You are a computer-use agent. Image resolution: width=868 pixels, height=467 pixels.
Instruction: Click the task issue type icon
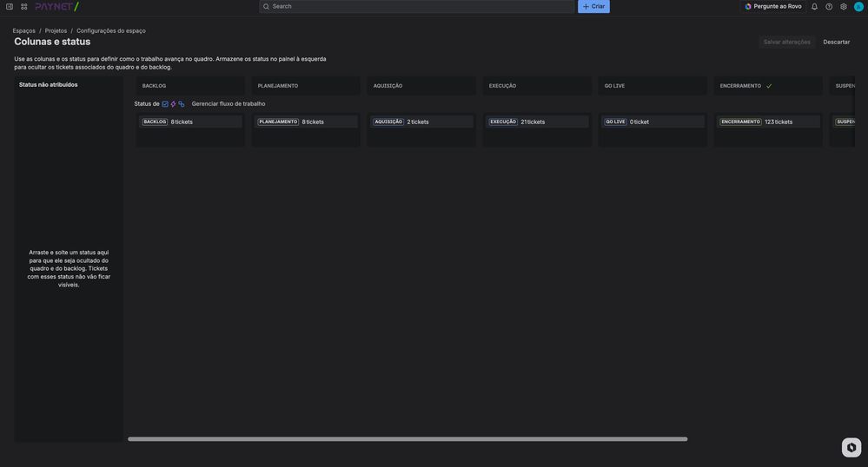click(x=165, y=104)
